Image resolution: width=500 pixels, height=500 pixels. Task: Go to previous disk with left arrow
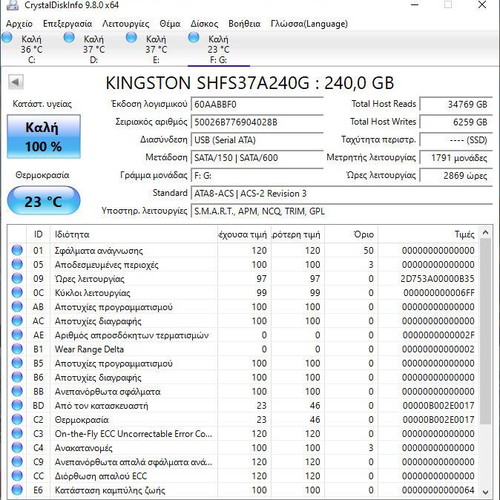16,82
